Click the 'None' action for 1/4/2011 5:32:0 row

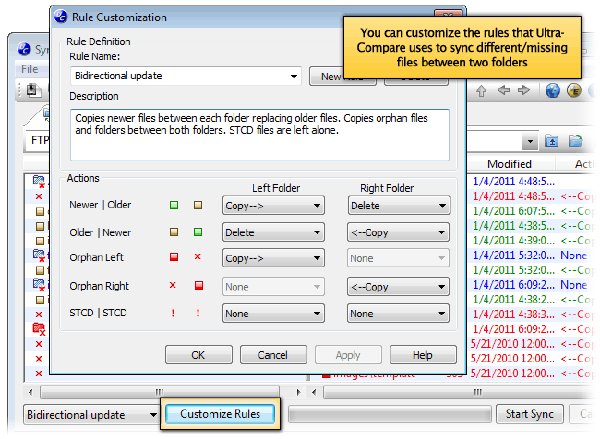pos(574,255)
